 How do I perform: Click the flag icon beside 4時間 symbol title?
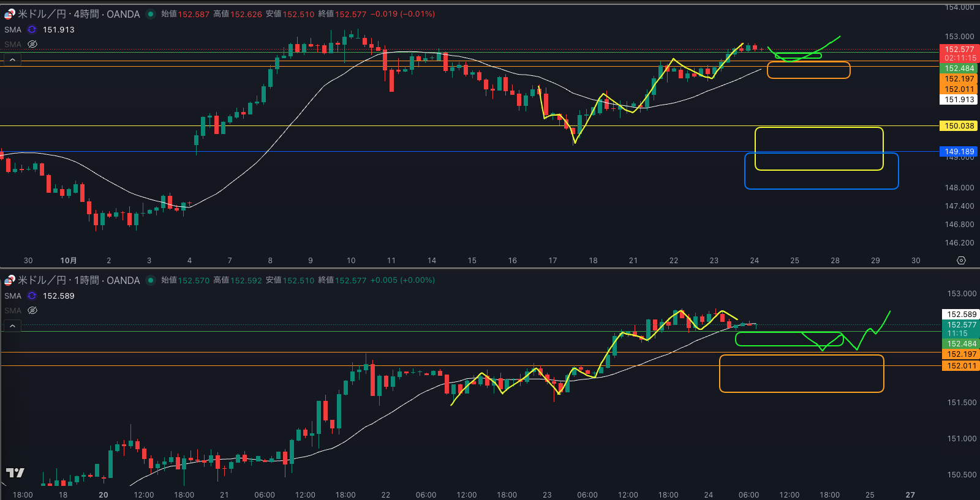pos(10,14)
